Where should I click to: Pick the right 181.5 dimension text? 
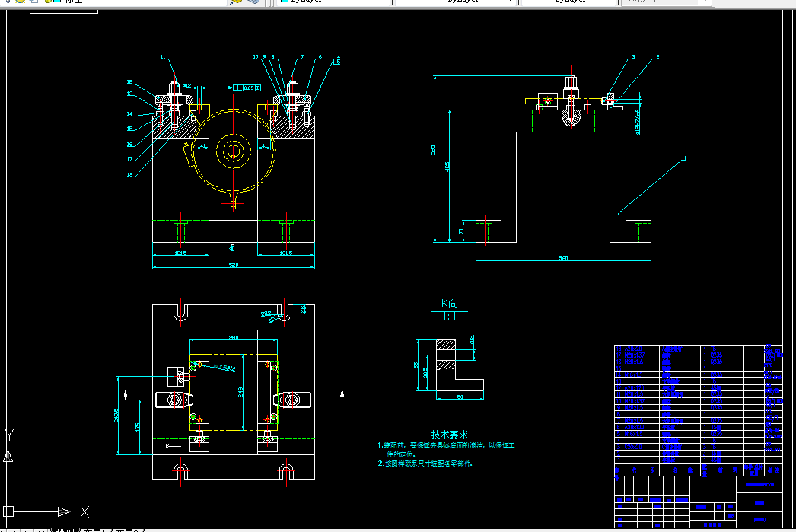point(286,253)
